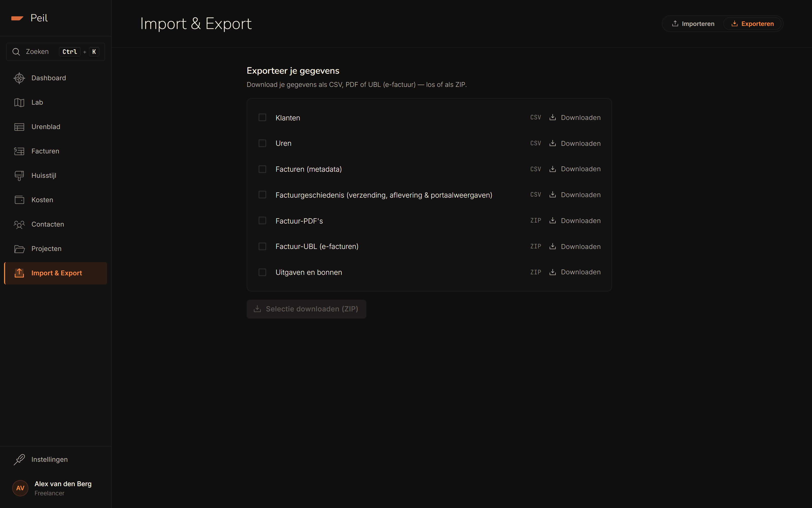Click the AV user avatar
The width and height of the screenshot is (812, 508).
[20, 488]
